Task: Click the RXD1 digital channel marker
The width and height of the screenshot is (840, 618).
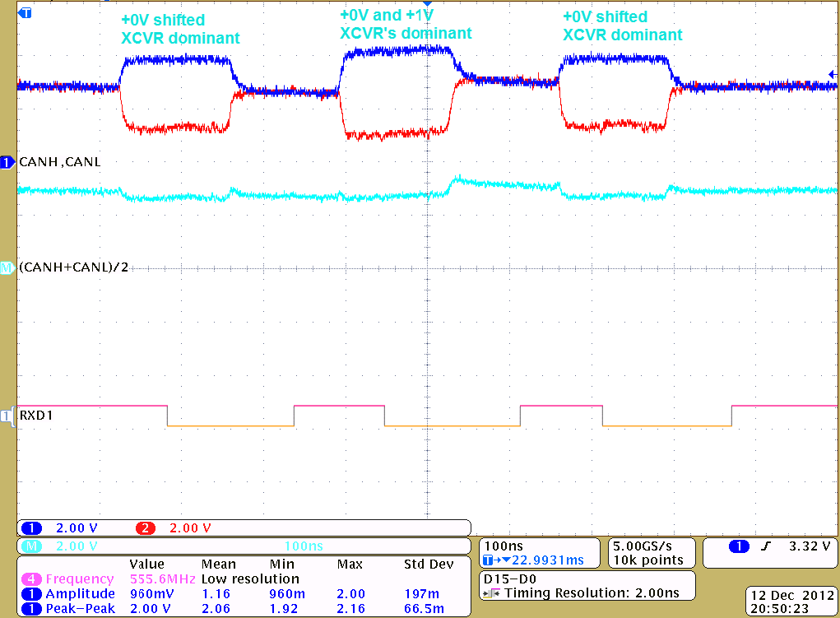Action: [x=8, y=416]
